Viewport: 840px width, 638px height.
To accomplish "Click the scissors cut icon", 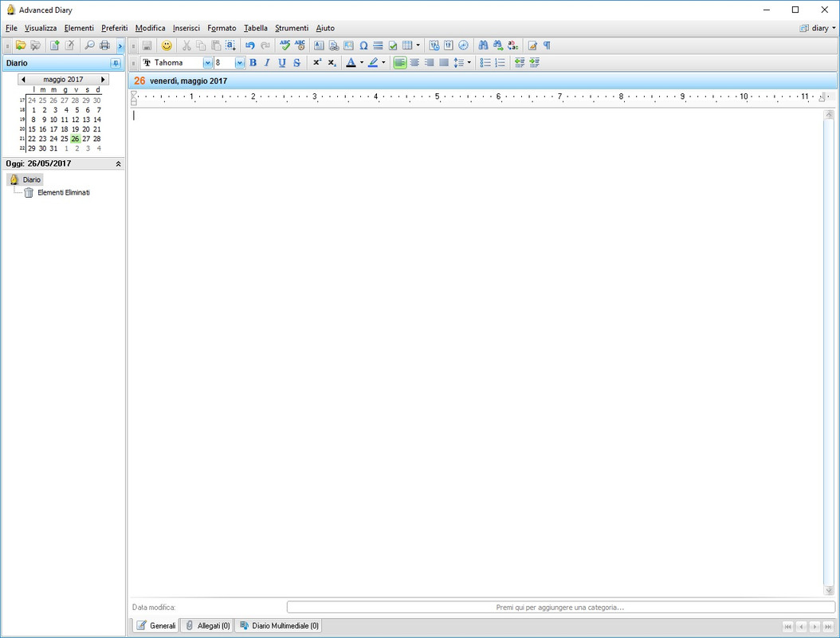I will (186, 45).
